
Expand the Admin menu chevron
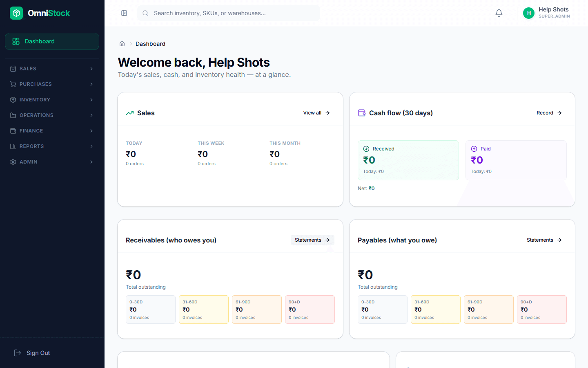coord(91,162)
